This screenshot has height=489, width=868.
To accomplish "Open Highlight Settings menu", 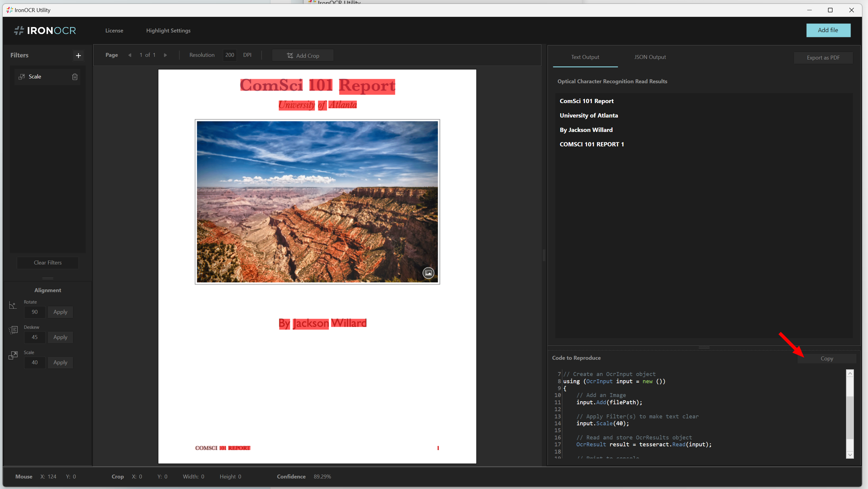I will (168, 31).
